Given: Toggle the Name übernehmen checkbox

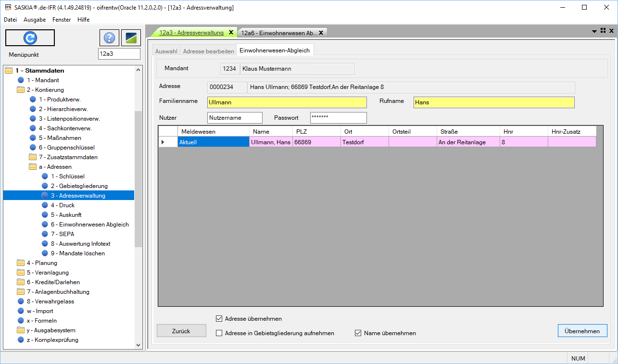Looking at the screenshot, I should (358, 333).
